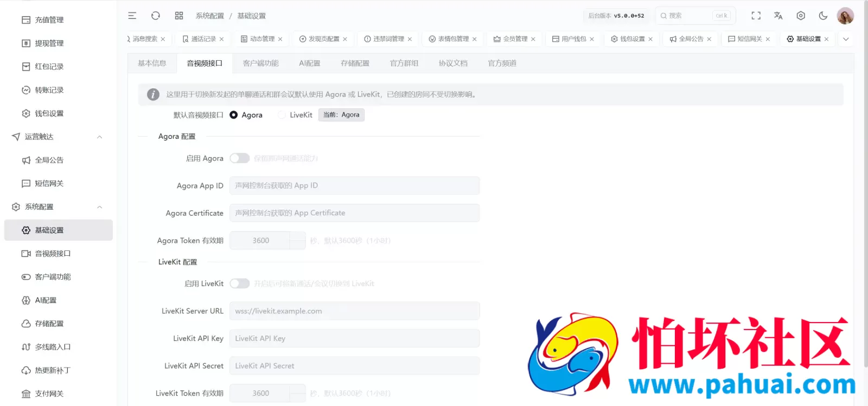Open the 动态管理 page tab

(x=261, y=39)
